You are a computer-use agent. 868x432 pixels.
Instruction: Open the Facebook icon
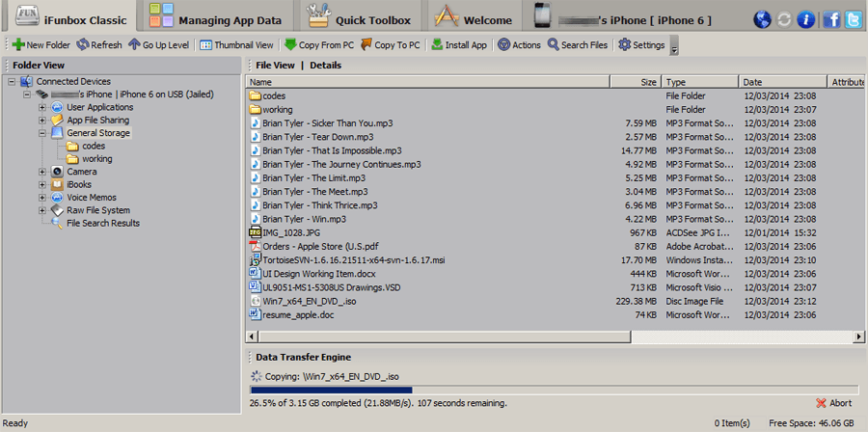tap(831, 20)
